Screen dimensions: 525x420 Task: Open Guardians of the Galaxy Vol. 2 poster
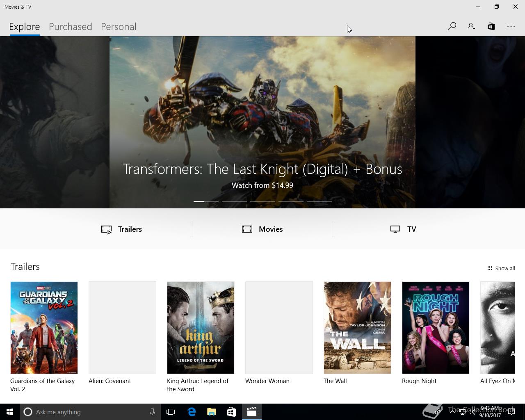point(44,328)
